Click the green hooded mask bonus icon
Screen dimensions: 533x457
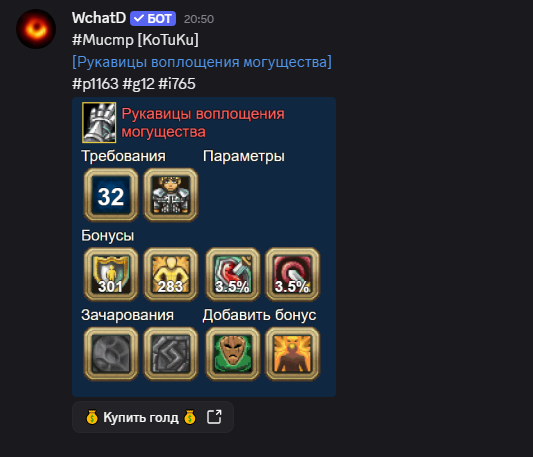coord(233,354)
